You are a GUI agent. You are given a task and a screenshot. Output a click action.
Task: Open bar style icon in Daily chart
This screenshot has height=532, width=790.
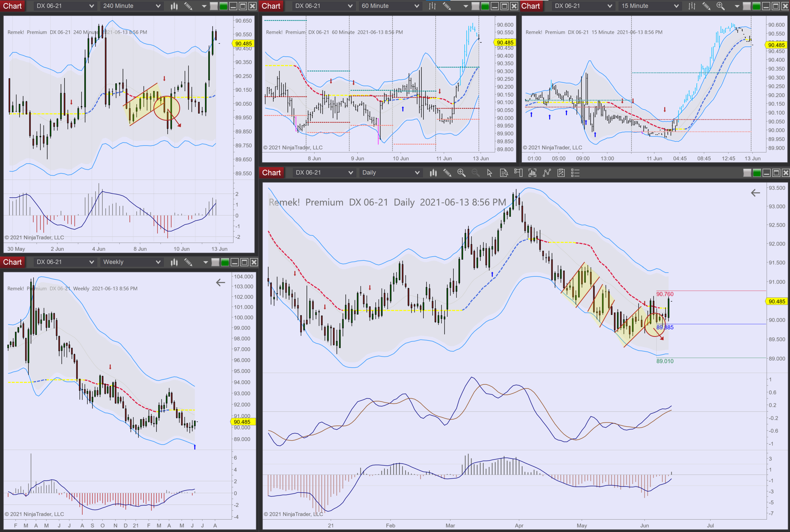pos(433,173)
